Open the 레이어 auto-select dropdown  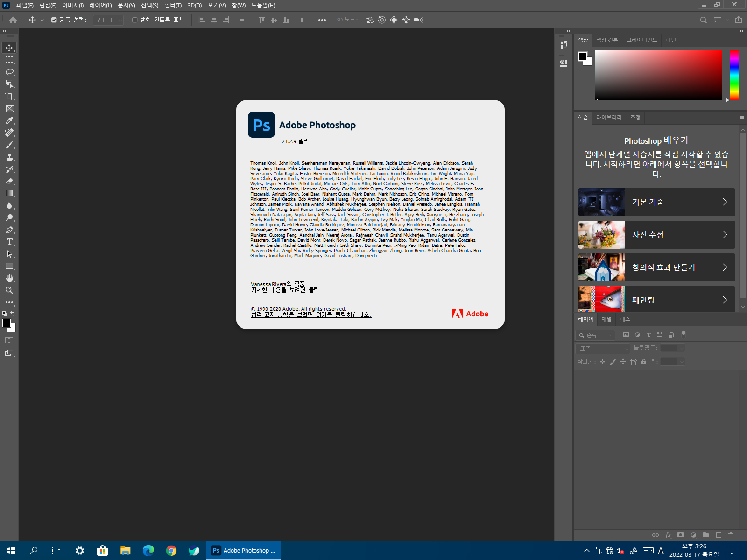click(x=108, y=20)
